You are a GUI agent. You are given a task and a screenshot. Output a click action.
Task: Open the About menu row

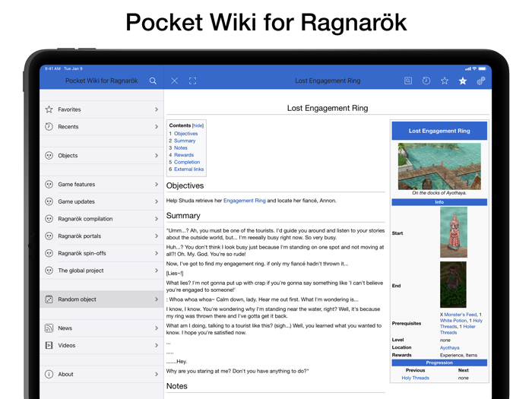[x=102, y=374]
